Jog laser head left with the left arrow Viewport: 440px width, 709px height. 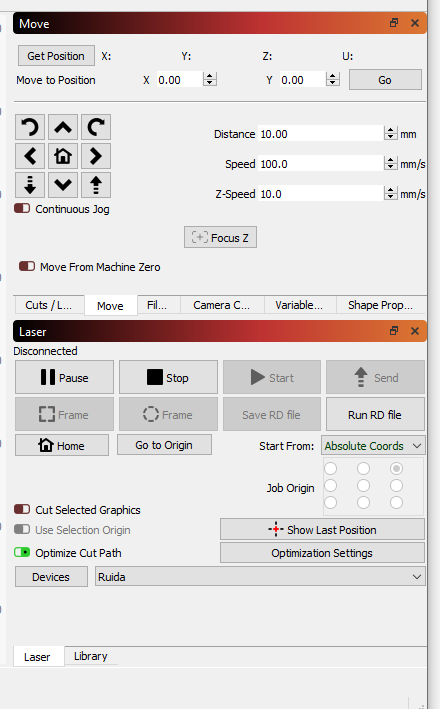[30, 156]
